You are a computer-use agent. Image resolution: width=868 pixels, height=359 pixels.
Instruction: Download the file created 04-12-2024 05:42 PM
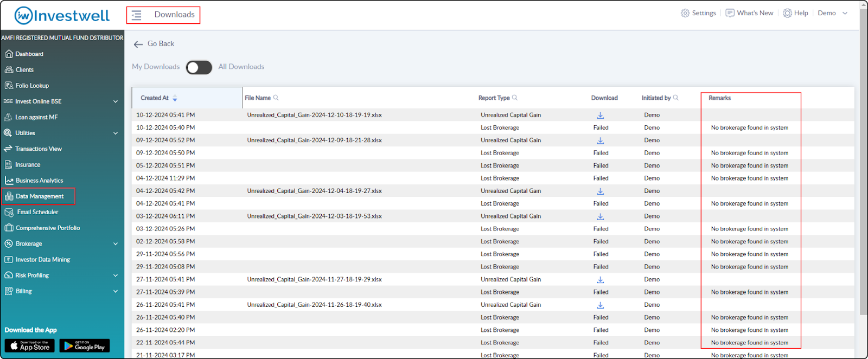point(601,191)
